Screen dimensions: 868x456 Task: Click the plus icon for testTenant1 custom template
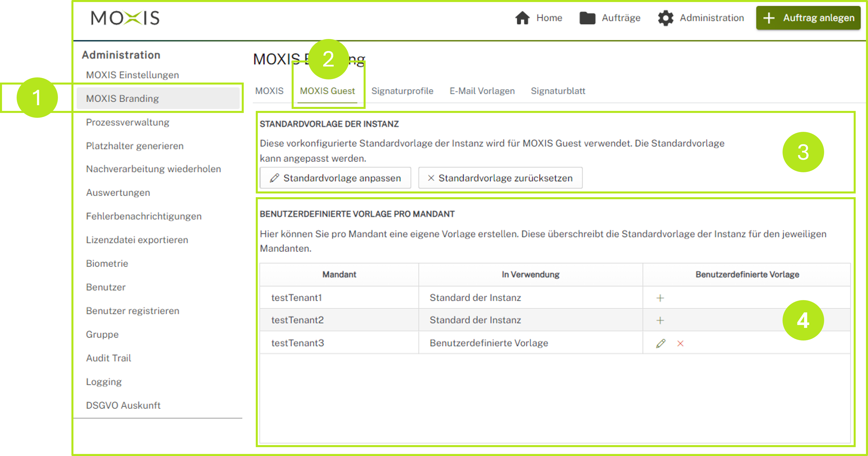(660, 297)
